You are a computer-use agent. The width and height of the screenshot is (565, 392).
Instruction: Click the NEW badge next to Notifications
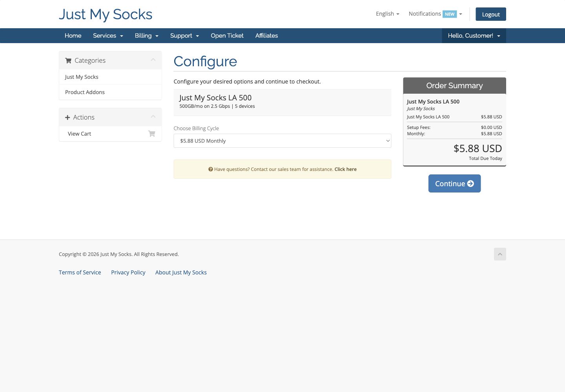[x=450, y=14]
